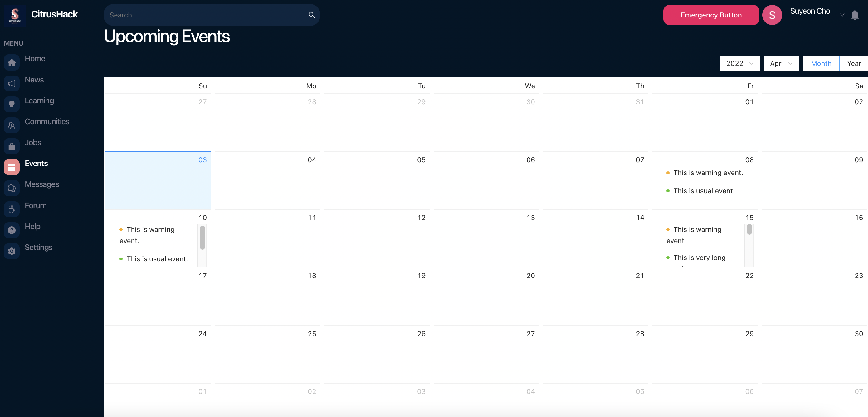
Task: Open notifications bell icon
Action: point(855,15)
